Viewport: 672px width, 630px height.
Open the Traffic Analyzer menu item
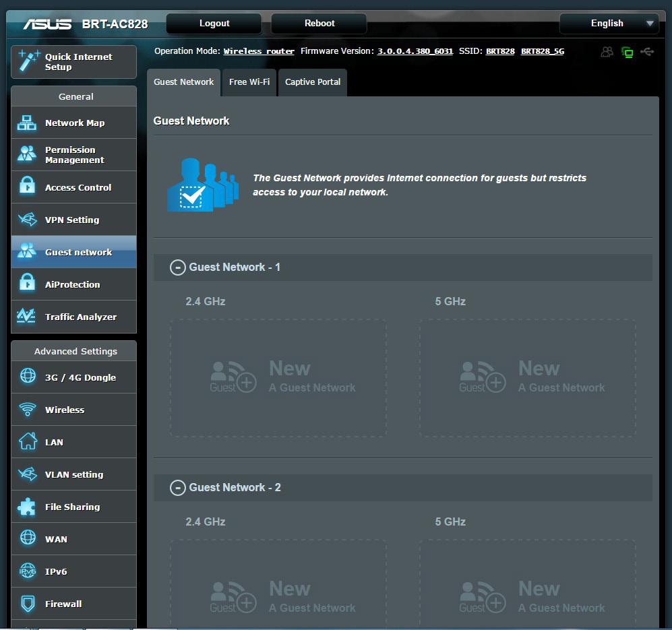(x=73, y=317)
